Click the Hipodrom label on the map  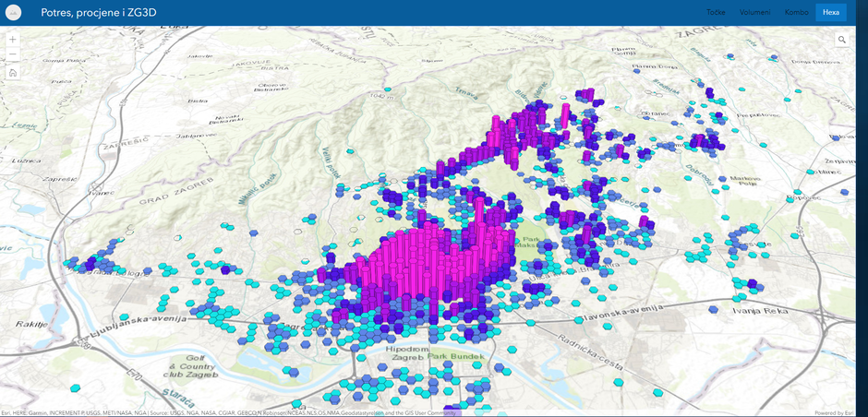pyautogui.click(x=404, y=355)
